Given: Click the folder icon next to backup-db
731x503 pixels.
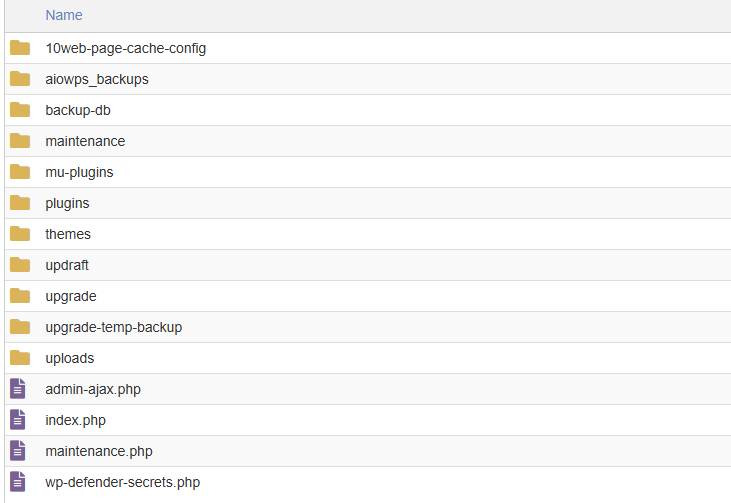Looking at the screenshot, I should tap(20, 110).
